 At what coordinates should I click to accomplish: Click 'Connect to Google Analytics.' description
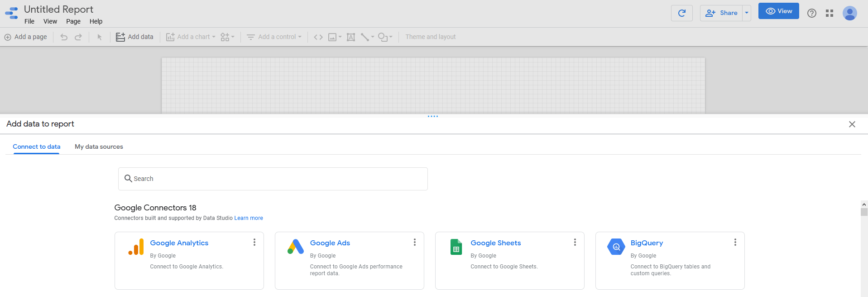coord(187,267)
